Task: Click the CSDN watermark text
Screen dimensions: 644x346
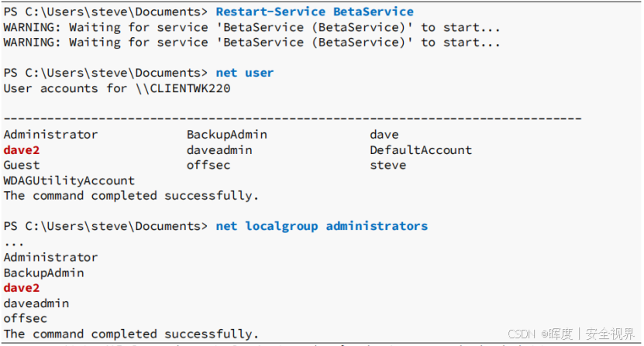Action: coord(571,334)
